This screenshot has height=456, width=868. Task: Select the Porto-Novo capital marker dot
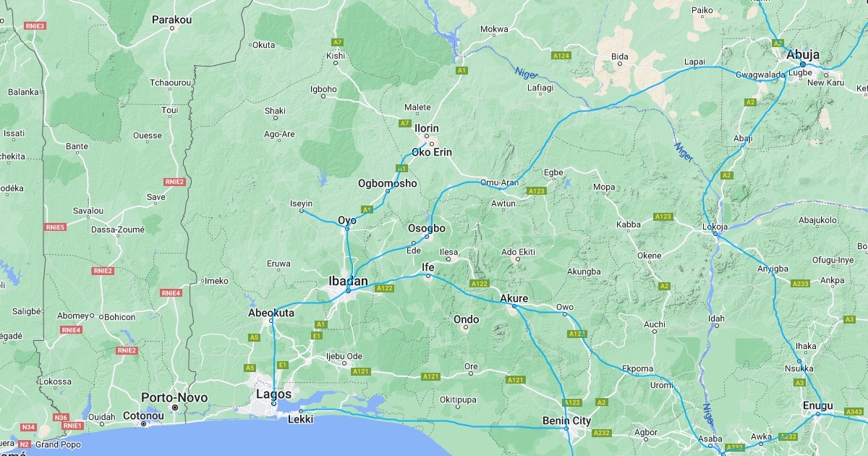(x=175, y=408)
